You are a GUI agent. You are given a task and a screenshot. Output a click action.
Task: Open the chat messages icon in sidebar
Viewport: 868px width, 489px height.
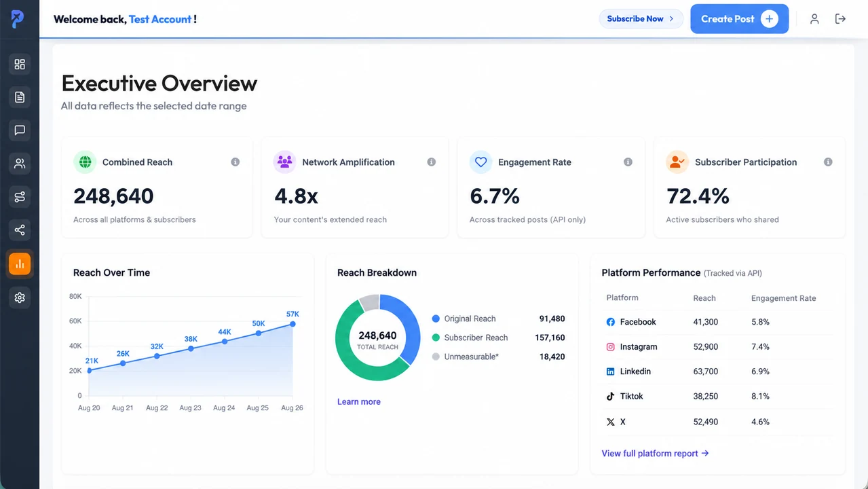[20, 130]
